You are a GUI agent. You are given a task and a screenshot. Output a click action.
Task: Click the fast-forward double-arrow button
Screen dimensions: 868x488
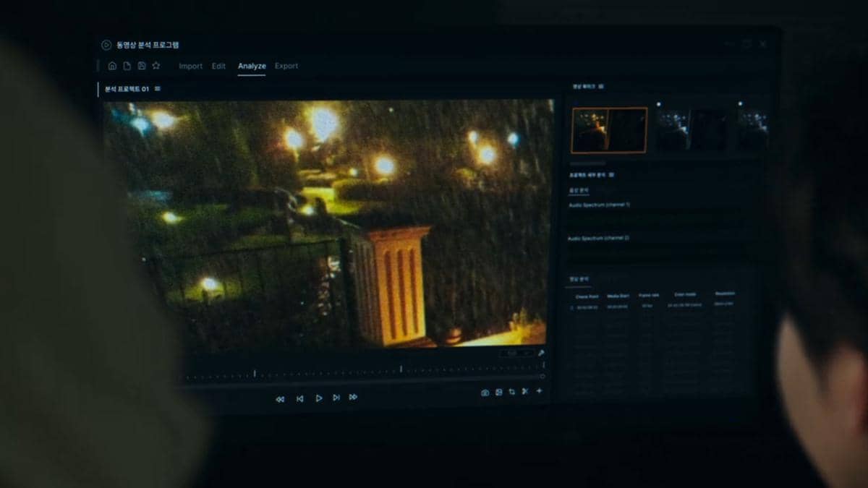[x=353, y=398]
